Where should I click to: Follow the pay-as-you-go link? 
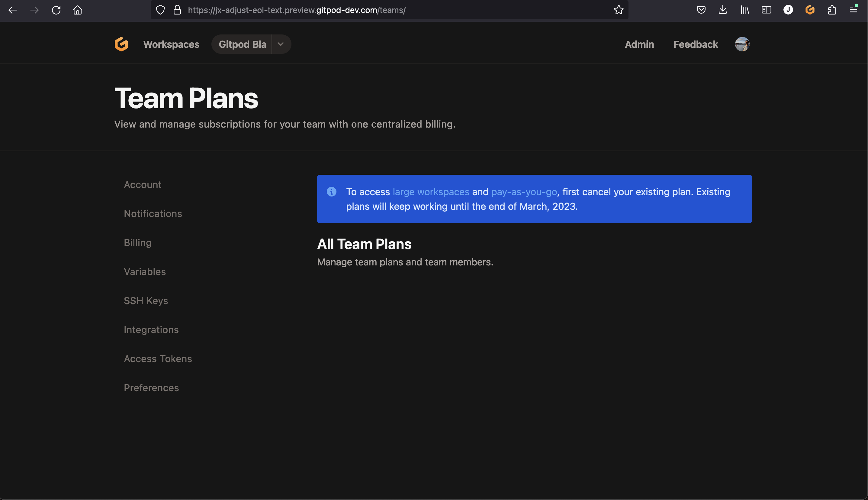coord(524,192)
